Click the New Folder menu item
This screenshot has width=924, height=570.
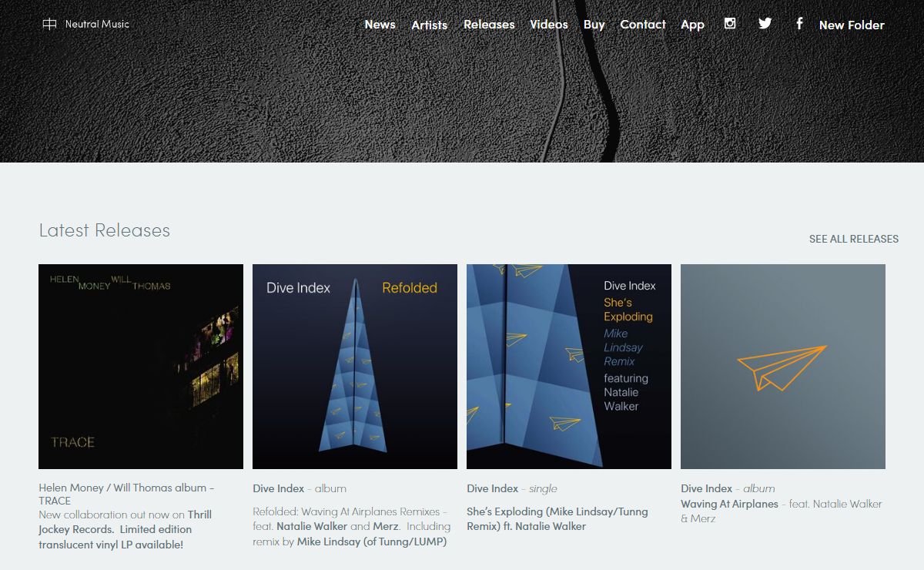pyautogui.click(x=852, y=25)
